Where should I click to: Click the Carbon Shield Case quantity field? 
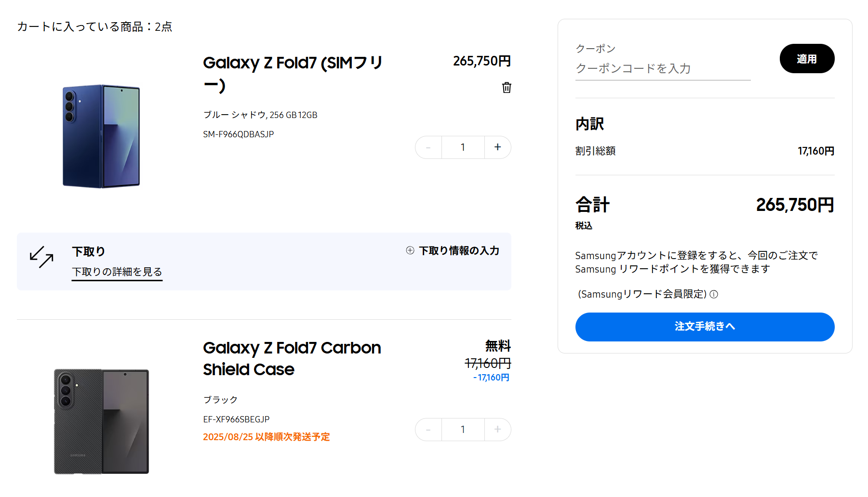463,430
